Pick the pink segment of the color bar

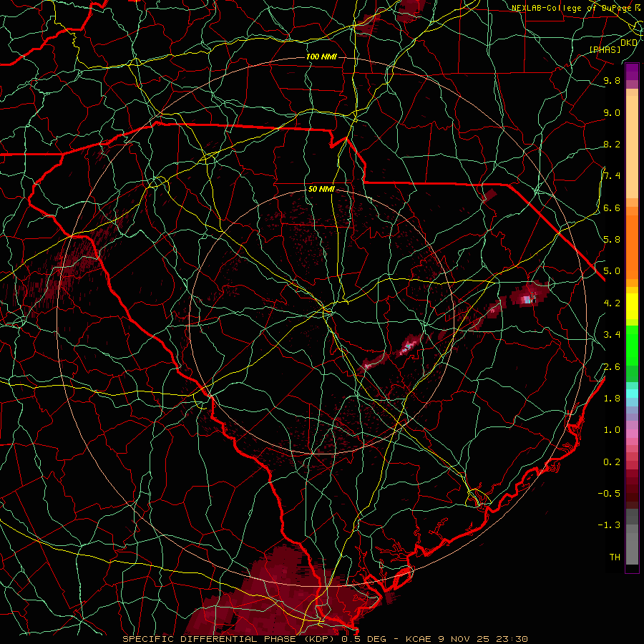pyautogui.click(x=632, y=434)
